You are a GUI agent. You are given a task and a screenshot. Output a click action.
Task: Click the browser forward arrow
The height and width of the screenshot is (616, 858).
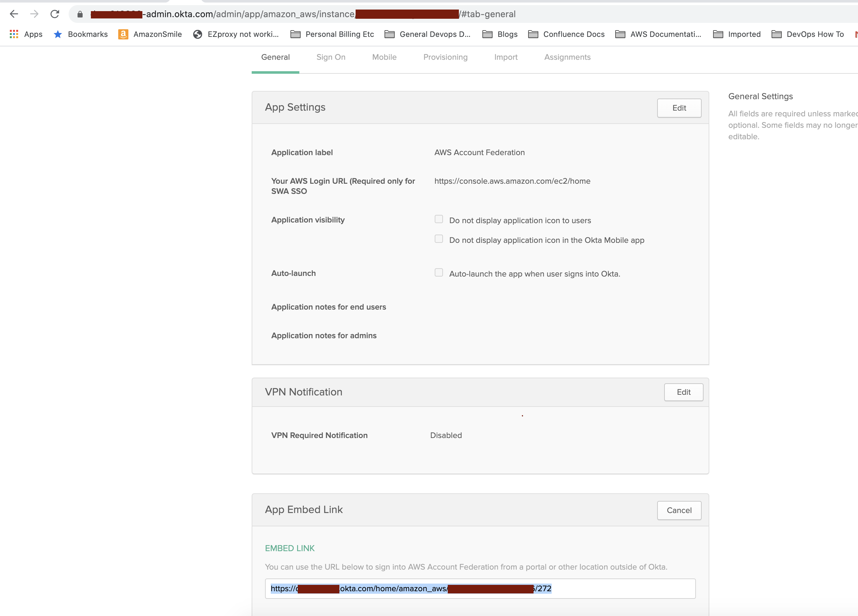pos(34,14)
